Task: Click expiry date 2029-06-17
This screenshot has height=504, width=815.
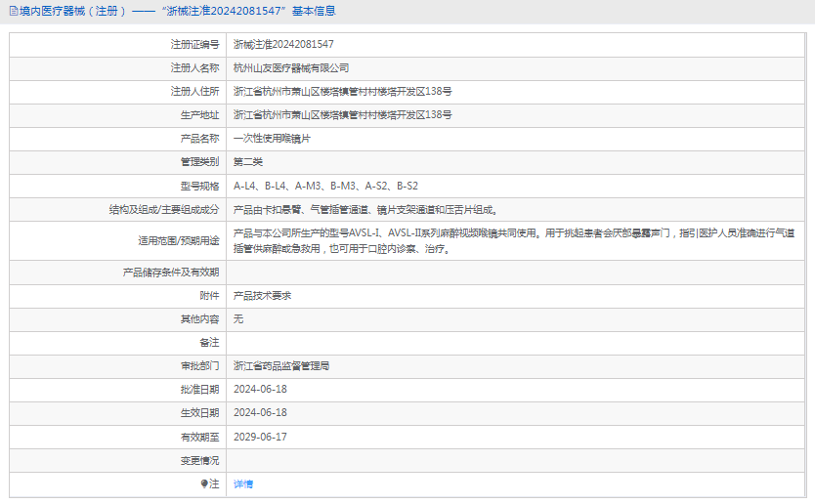Action: click(x=260, y=437)
